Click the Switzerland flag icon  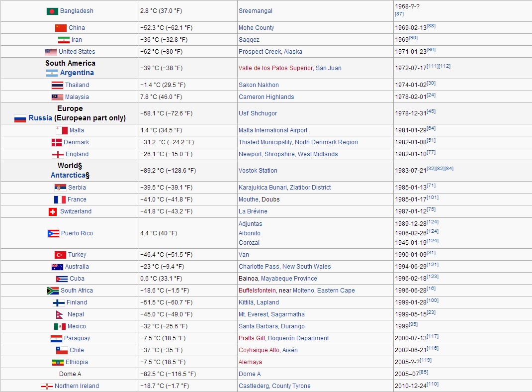click(x=53, y=212)
